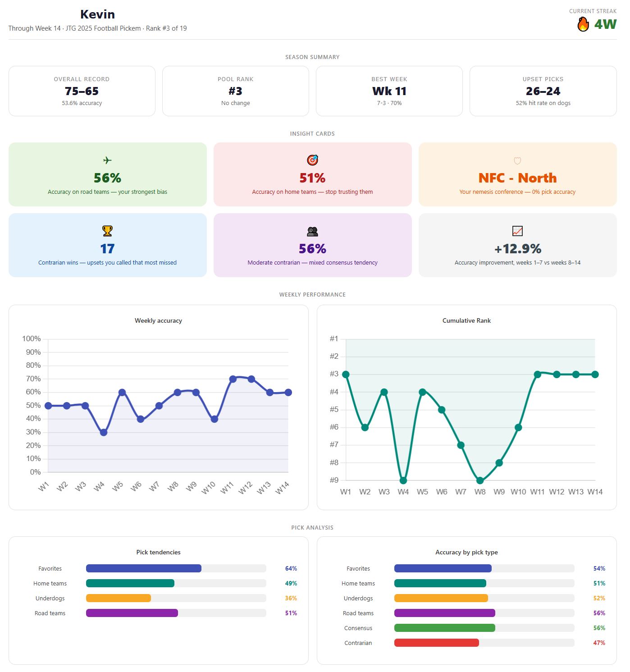
Task: Click the trophy icon on the contrarian wins card
Action: pos(107,231)
